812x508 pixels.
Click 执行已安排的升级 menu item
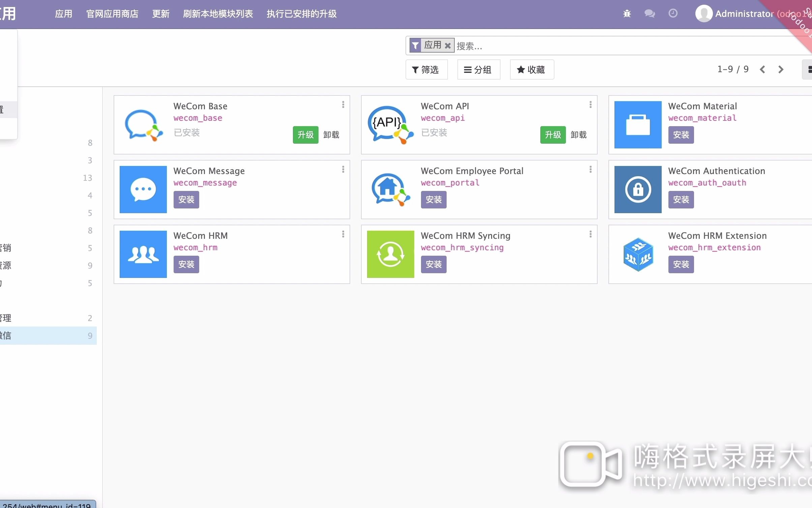(x=302, y=14)
